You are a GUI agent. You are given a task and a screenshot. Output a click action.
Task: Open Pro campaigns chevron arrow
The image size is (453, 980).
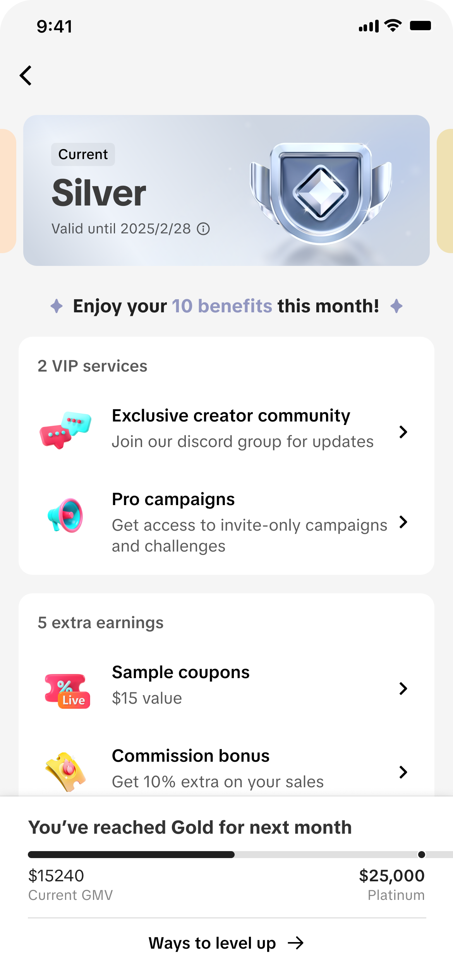tap(403, 522)
